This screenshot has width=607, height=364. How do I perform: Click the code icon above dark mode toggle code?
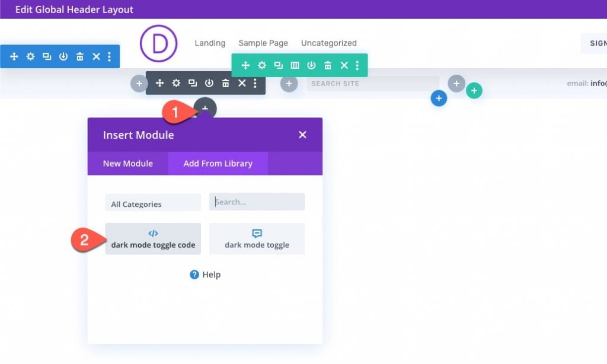tap(152, 232)
